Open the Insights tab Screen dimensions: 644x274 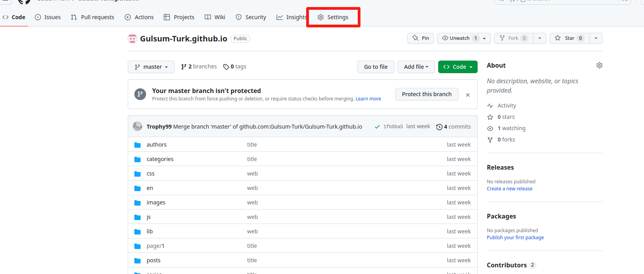click(x=291, y=17)
